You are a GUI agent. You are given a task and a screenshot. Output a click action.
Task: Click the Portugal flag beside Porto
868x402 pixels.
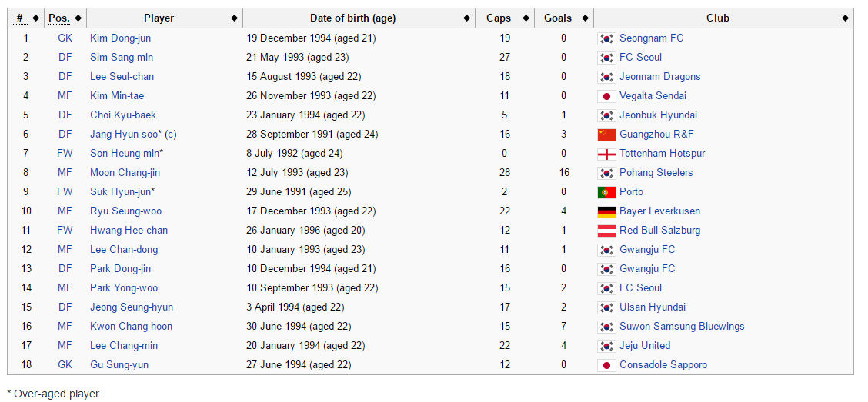point(606,192)
